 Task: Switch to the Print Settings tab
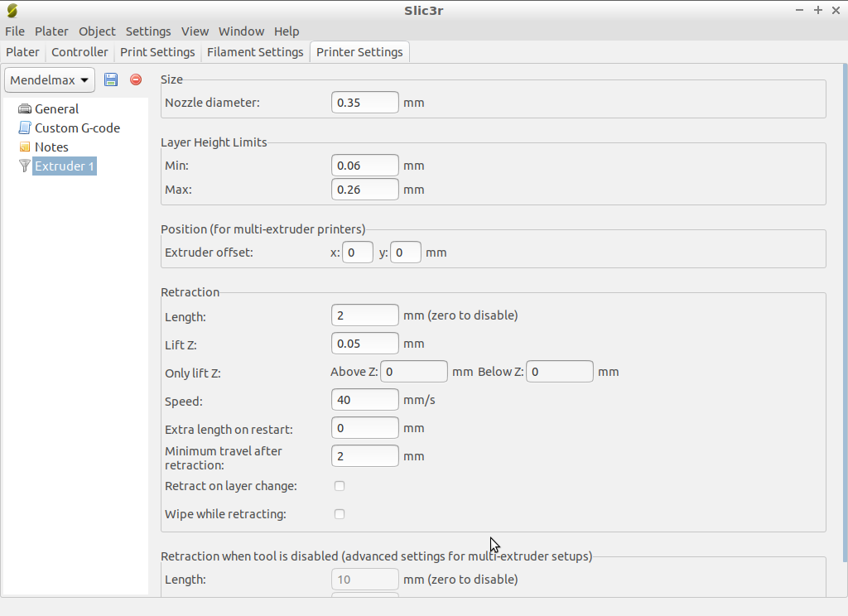[157, 52]
